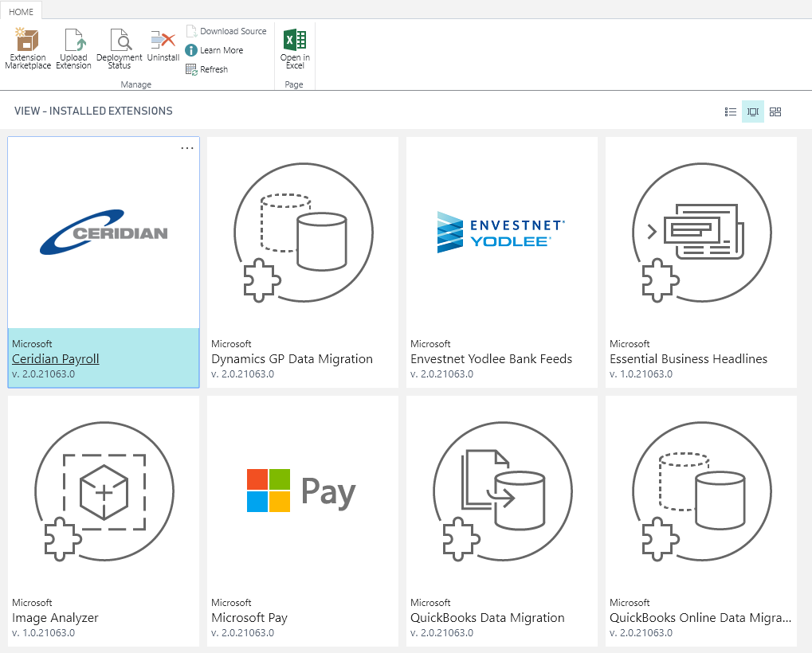Click Envestnet Yodlee Bank Feeds version number
The image size is (812, 653).
442,373
